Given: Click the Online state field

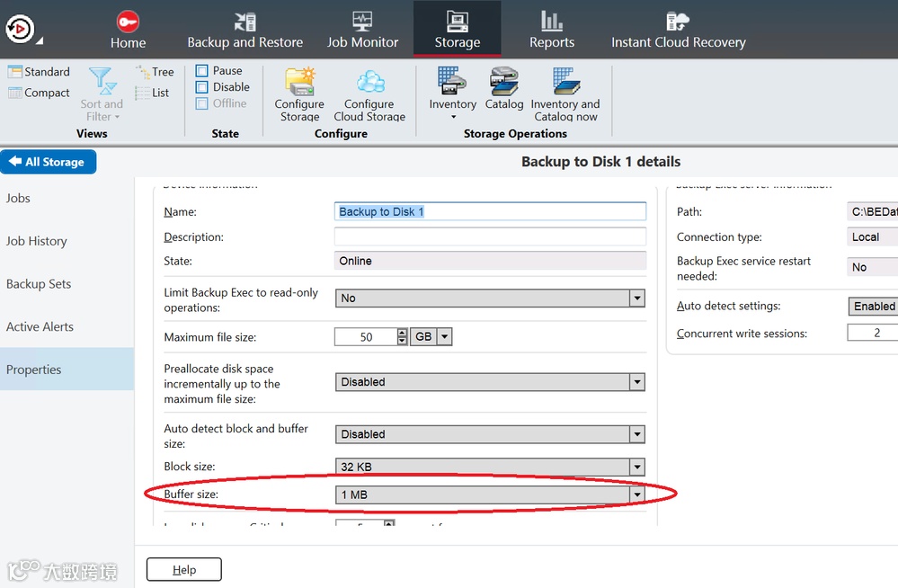Looking at the screenshot, I should click(x=490, y=261).
